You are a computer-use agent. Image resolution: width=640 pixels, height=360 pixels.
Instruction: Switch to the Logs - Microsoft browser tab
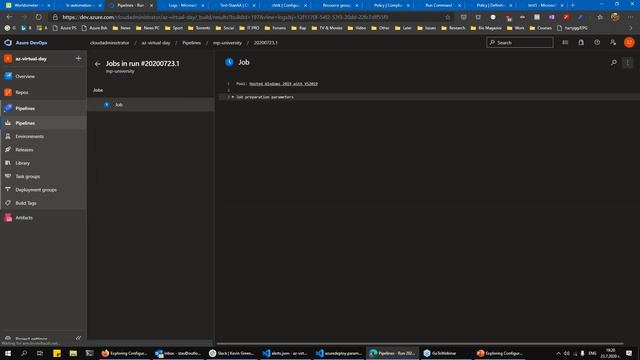[182, 5]
